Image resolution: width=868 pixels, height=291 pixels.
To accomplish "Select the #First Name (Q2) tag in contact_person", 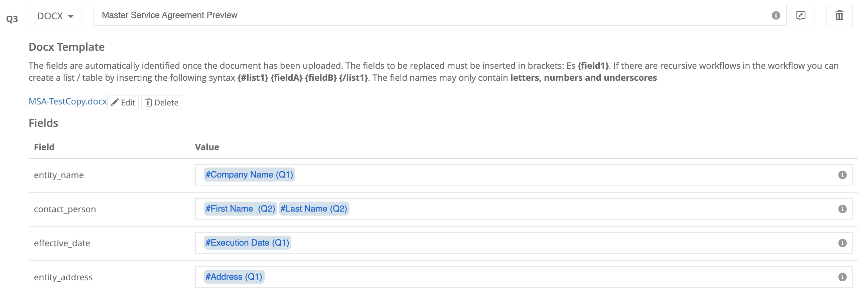I will [240, 209].
